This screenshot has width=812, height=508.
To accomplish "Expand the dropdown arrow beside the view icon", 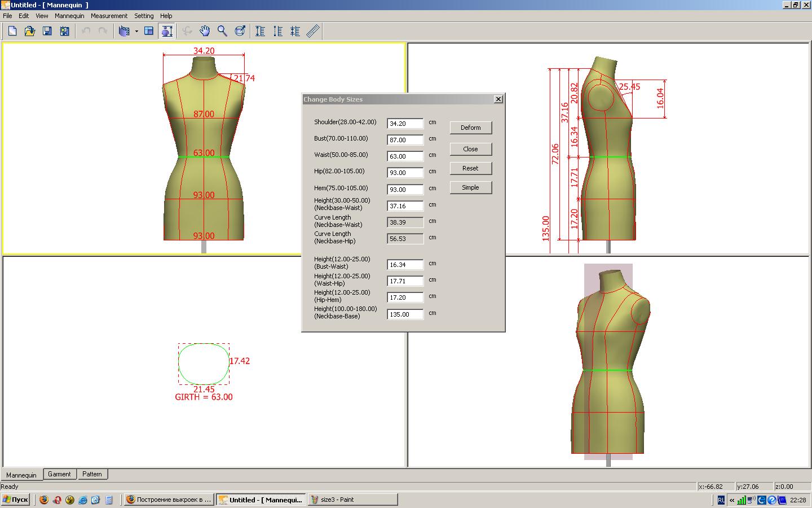I will click(x=136, y=32).
